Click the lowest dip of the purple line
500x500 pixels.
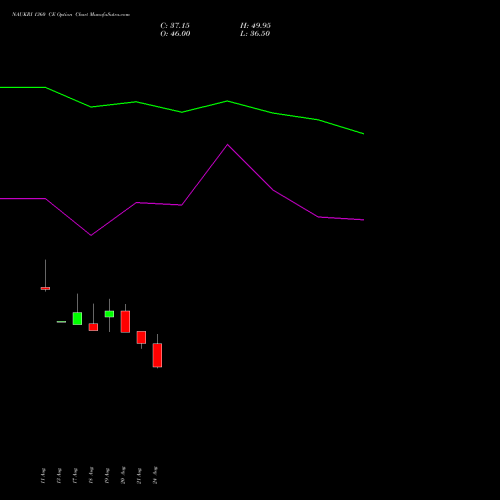91,235
